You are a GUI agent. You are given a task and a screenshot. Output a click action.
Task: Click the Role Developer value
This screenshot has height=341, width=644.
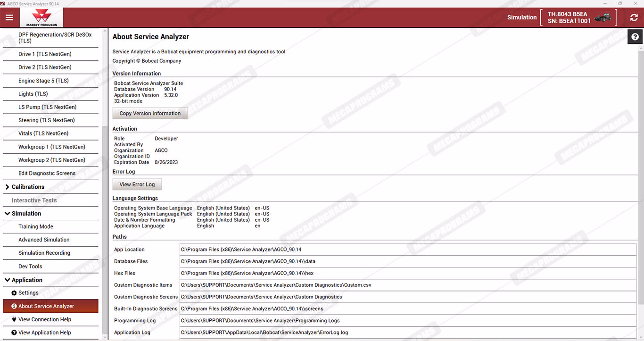pos(166,139)
